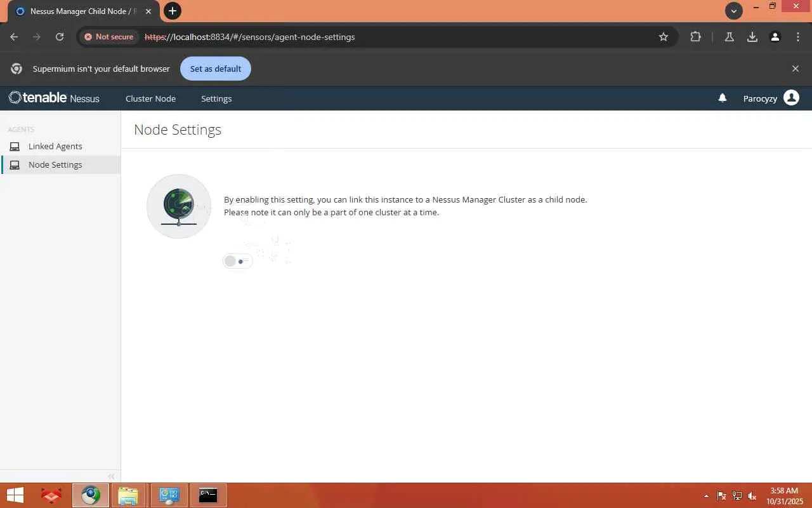Open the Command Prompt taskbar icon
The width and height of the screenshot is (812, 508).
(208, 495)
